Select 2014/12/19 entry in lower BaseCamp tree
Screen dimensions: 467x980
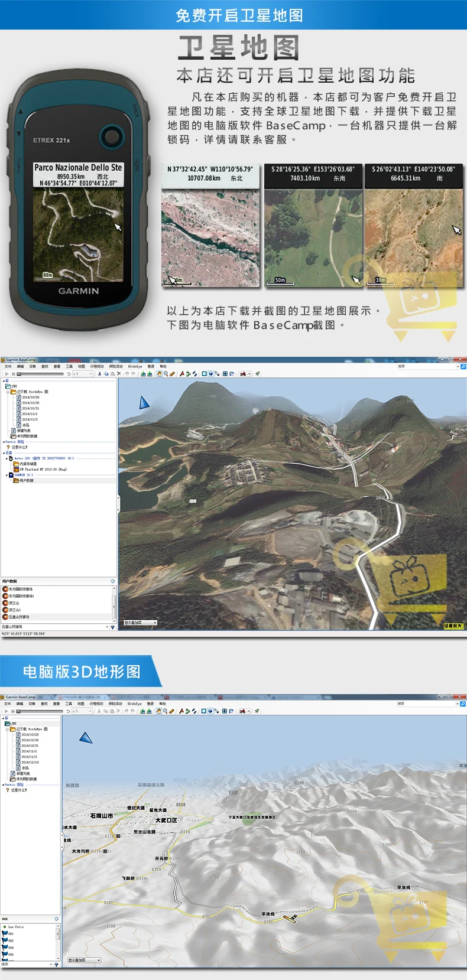28,763
